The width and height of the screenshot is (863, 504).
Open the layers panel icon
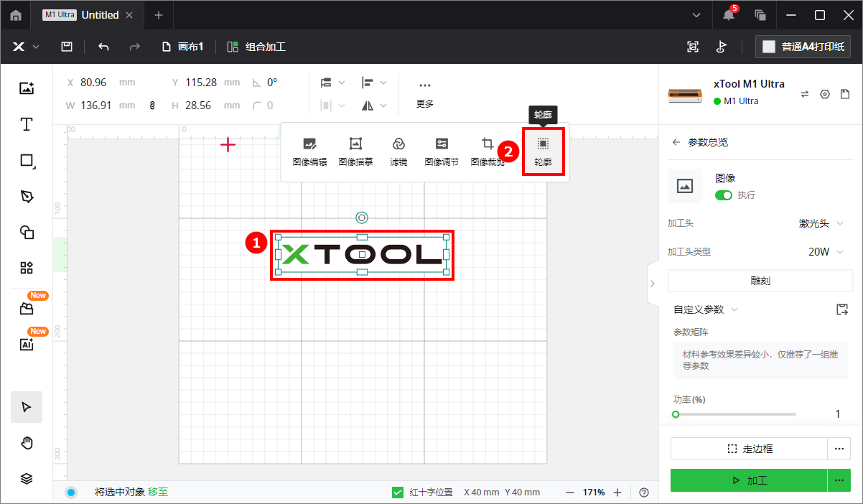27,479
